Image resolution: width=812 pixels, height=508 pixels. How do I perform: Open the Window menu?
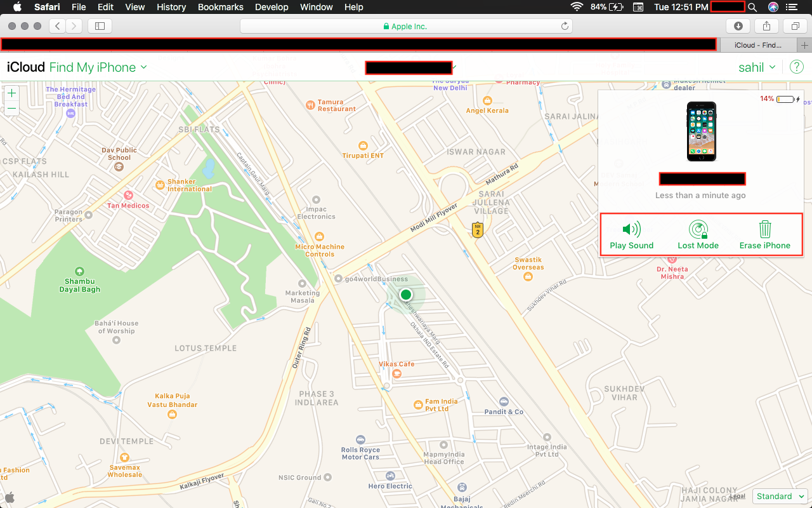317,7
